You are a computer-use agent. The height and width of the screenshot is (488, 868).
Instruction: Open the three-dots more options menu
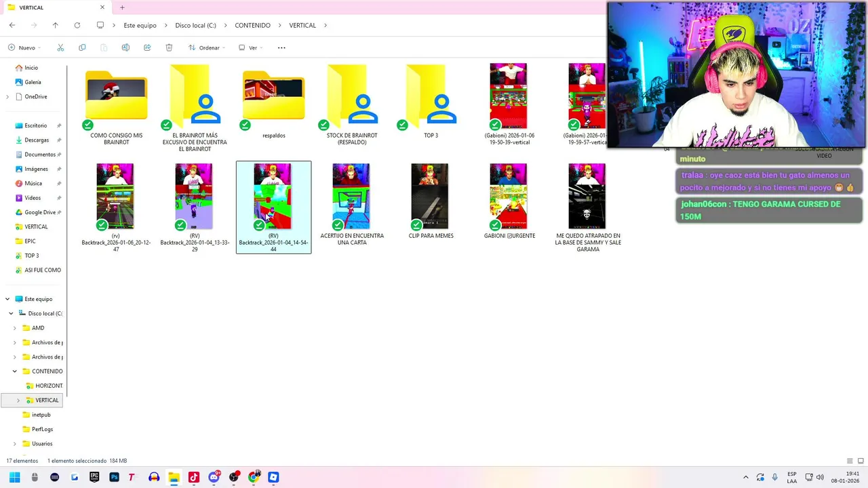click(281, 47)
